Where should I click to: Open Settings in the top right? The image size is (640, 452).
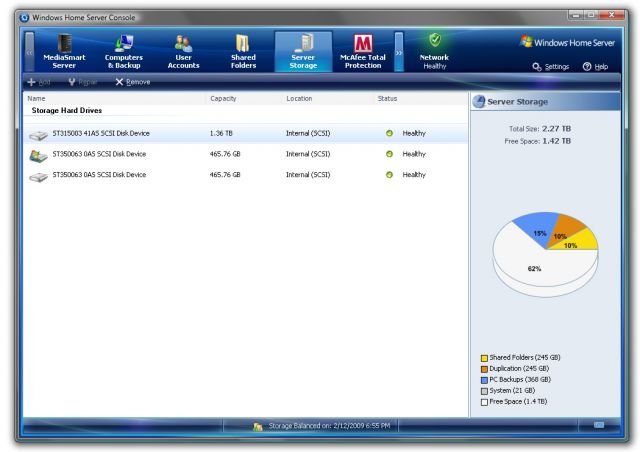click(551, 66)
